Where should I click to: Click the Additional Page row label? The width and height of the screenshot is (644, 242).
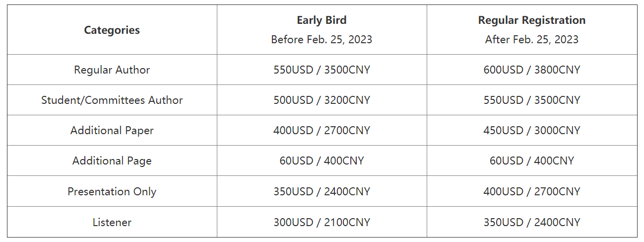[x=112, y=161]
